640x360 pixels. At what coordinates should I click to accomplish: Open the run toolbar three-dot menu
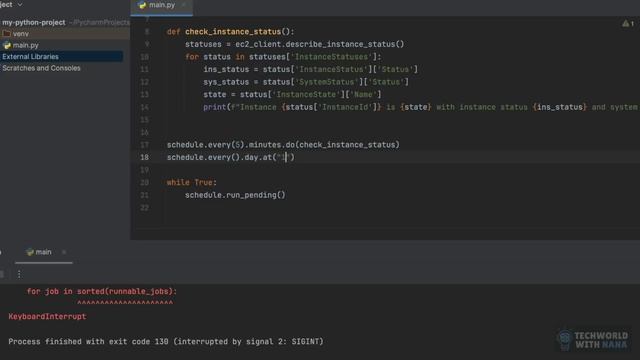tap(19, 274)
